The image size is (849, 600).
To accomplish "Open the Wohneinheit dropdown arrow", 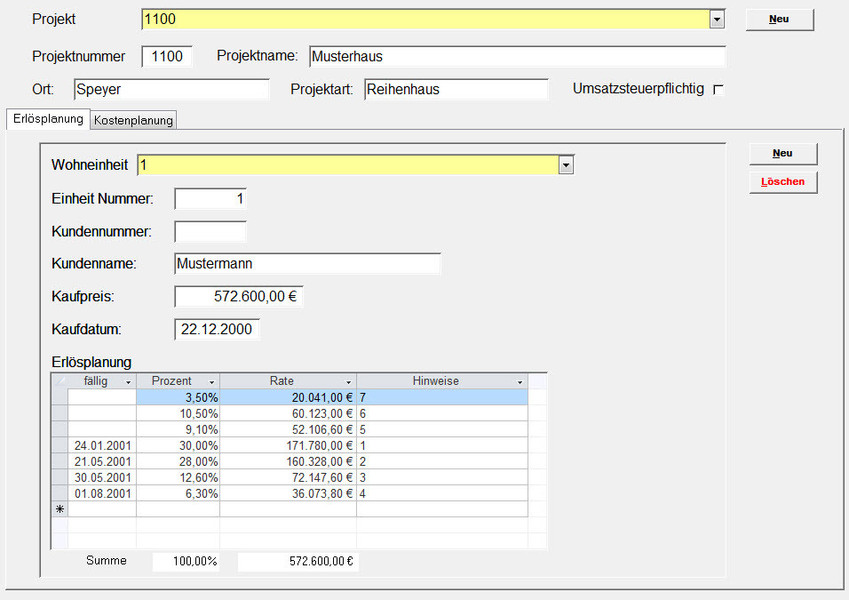I will [x=566, y=165].
